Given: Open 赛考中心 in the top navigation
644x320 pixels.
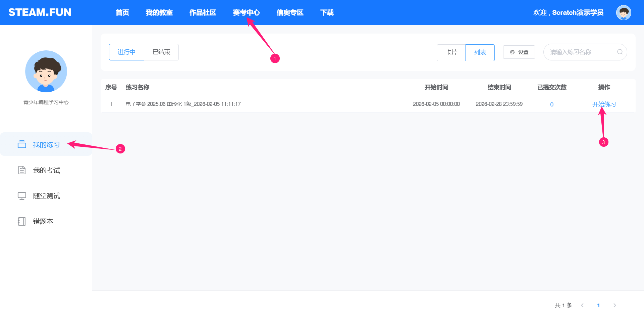Looking at the screenshot, I should pyautogui.click(x=247, y=13).
